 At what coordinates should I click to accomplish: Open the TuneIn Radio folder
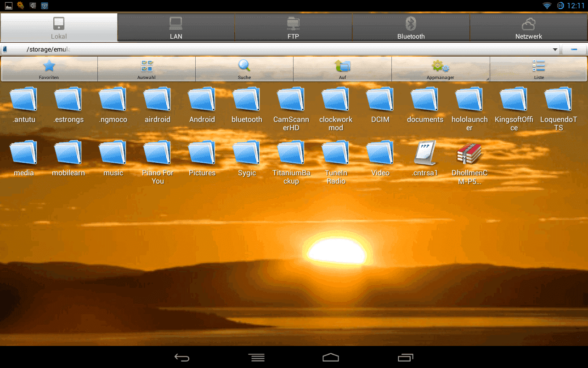[x=336, y=162]
